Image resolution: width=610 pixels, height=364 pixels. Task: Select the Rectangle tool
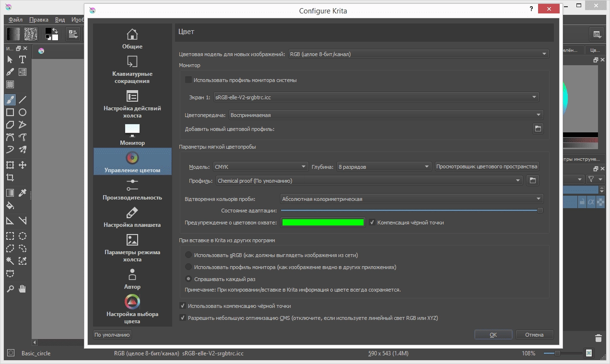point(10,112)
